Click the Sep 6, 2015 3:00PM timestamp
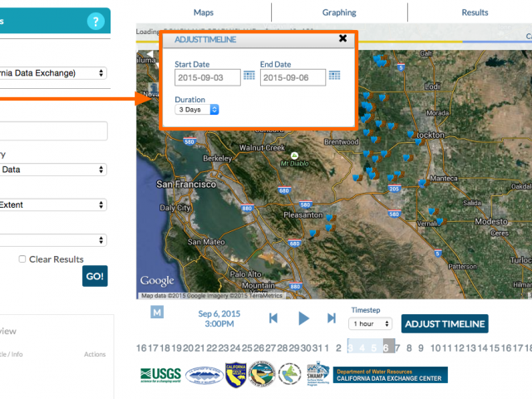The width and height of the screenshot is (532, 399). click(219, 318)
